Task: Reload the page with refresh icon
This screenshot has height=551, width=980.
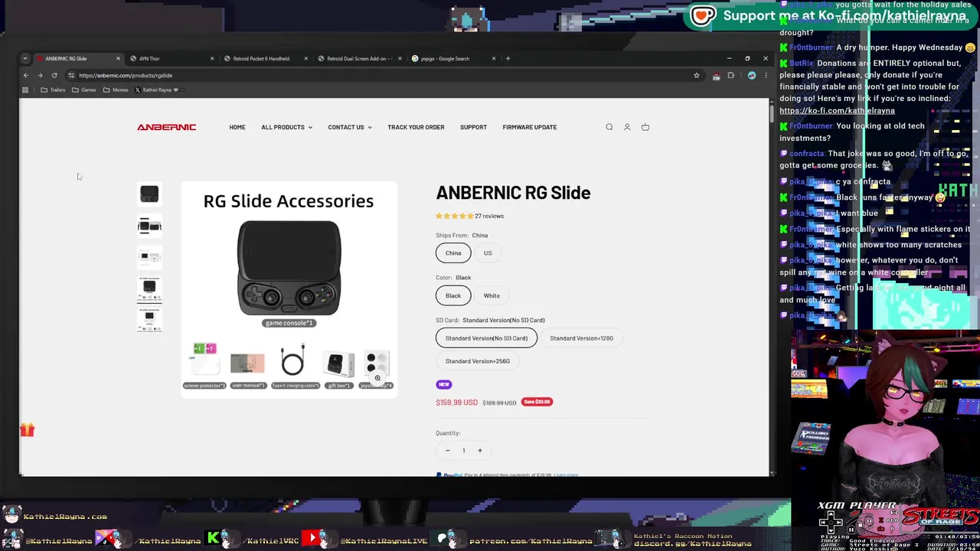Action: click(54, 75)
